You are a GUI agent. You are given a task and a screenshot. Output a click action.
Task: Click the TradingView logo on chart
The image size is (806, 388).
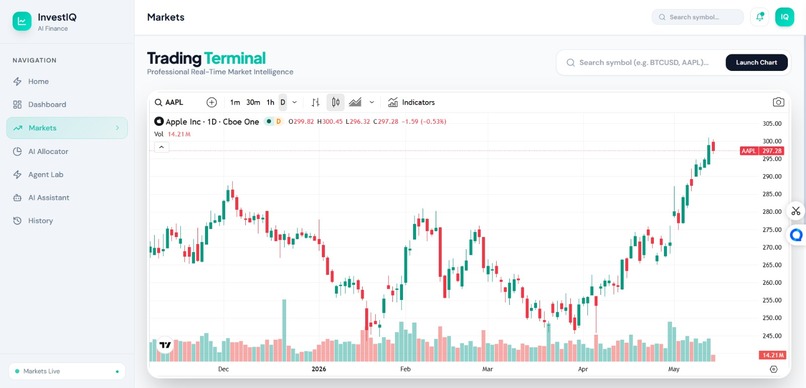(165, 345)
